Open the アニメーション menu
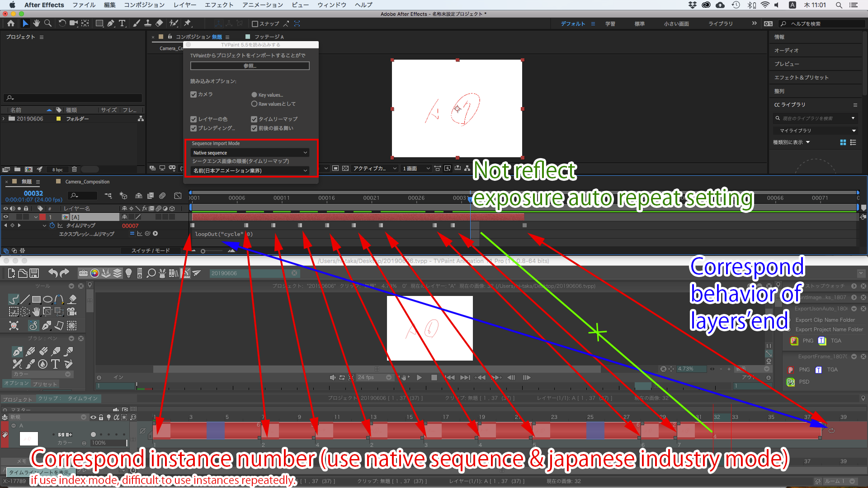Image resolution: width=868 pixels, height=488 pixels. coord(262,5)
